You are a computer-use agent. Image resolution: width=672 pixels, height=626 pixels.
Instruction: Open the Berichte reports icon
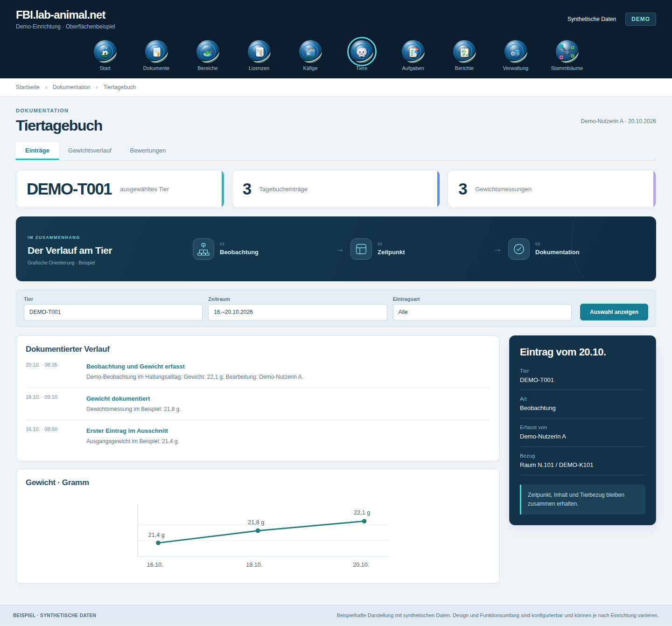464,51
